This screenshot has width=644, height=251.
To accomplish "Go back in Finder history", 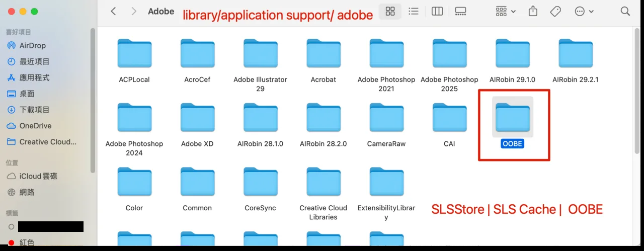I will (113, 11).
